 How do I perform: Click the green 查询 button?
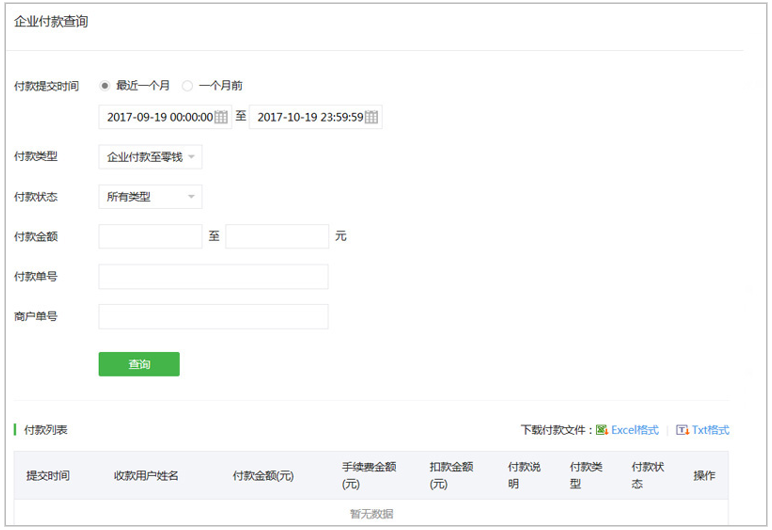(x=139, y=364)
